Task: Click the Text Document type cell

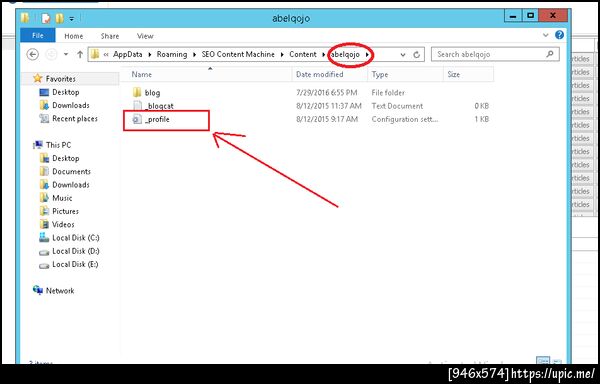Action: [x=397, y=106]
